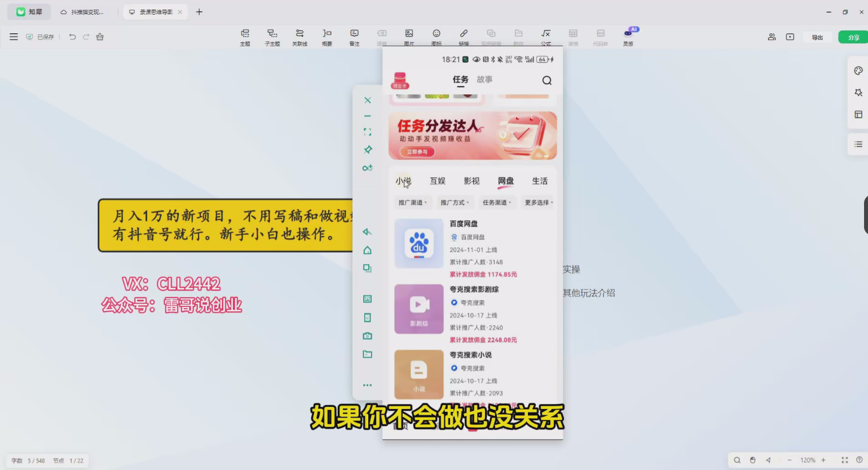The height and width of the screenshot is (470, 868).
Task: Expand the 推广渠道 filter dropdown
Action: pos(412,203)
